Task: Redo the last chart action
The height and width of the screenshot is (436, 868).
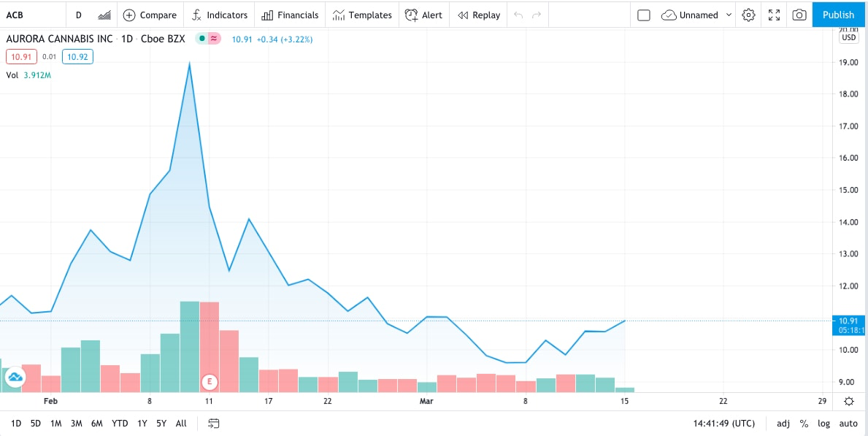Action: click(537, 15)
